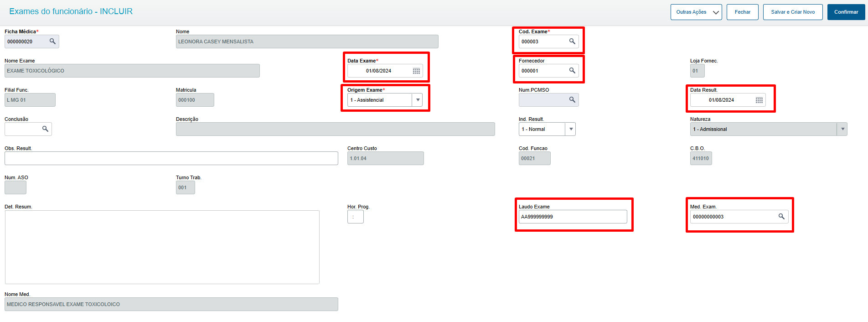Click Salvar e Criar Novo button
This screenshot has height=322, width=868.
tap(793, 12)
